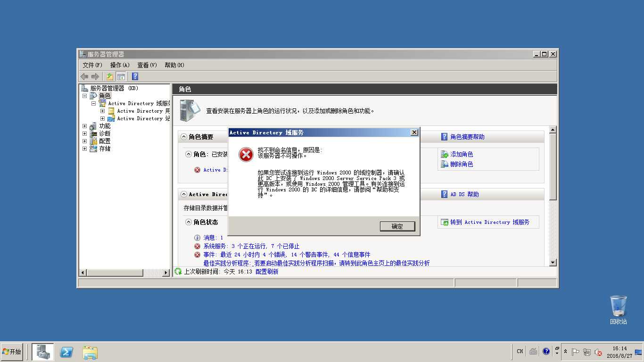644x362 pixels.
Task: Click the blue help toolbar icon
Action: [x=135, y=76]
